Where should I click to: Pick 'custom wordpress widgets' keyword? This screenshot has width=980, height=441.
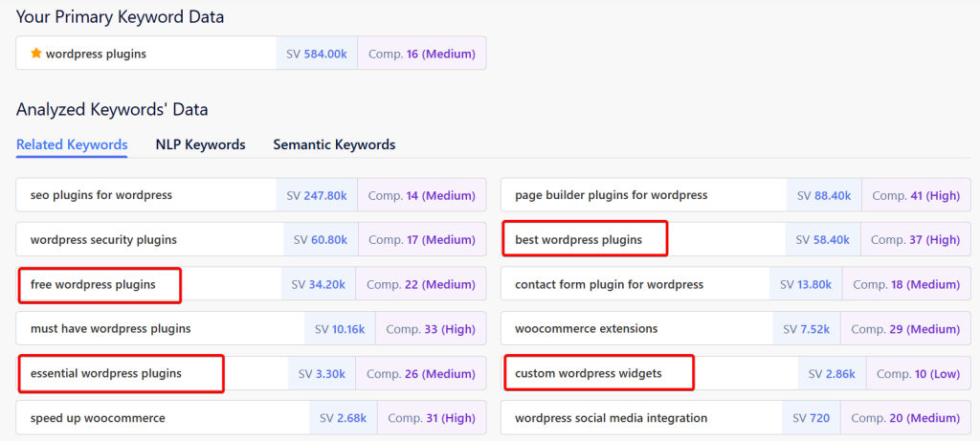point(588,373)
